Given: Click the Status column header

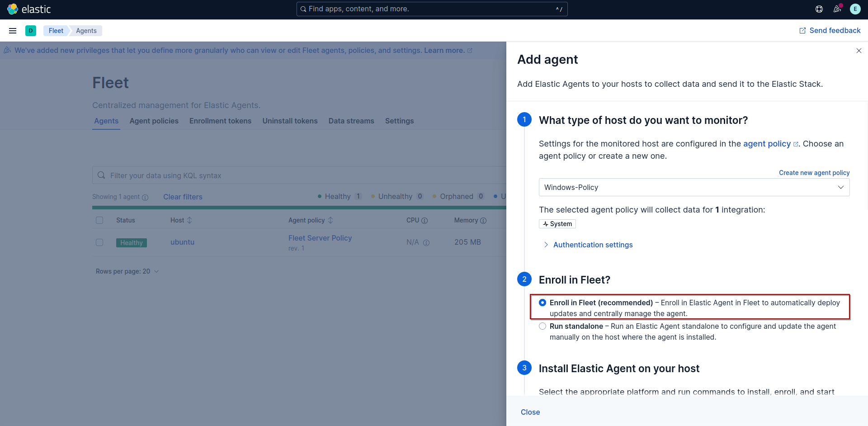Looking at the screenshot, I should (125, 220).
